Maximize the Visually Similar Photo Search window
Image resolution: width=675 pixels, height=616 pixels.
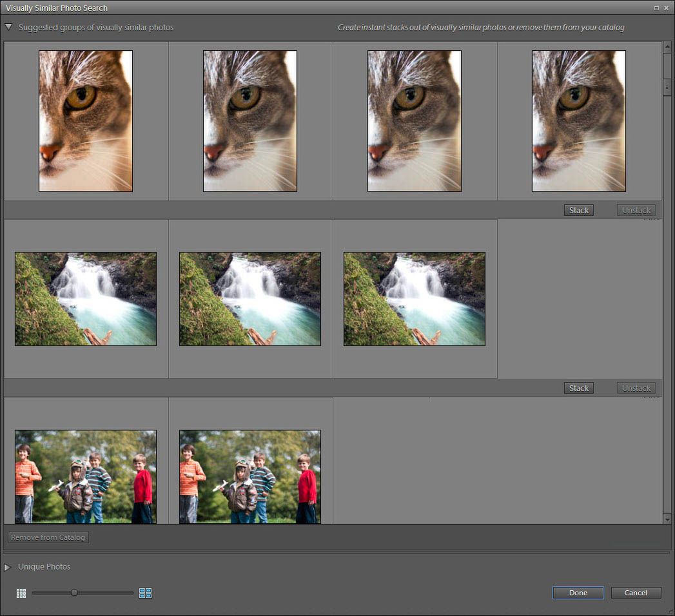(656, 8)
